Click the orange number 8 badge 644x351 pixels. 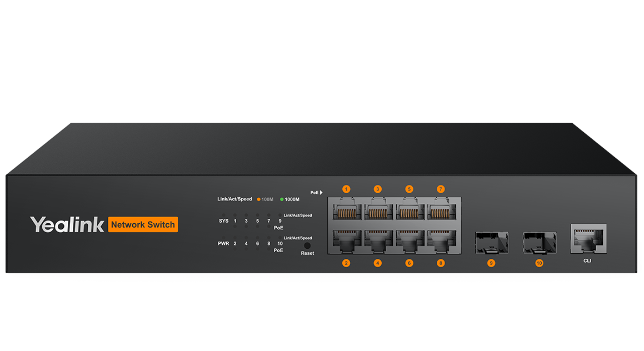441,263
